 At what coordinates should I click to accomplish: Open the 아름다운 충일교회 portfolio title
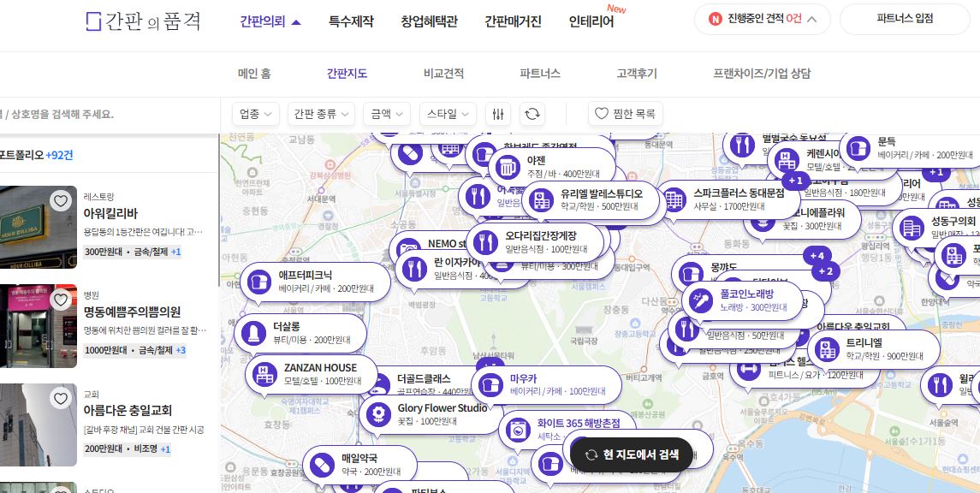click(x=128, y=411)
